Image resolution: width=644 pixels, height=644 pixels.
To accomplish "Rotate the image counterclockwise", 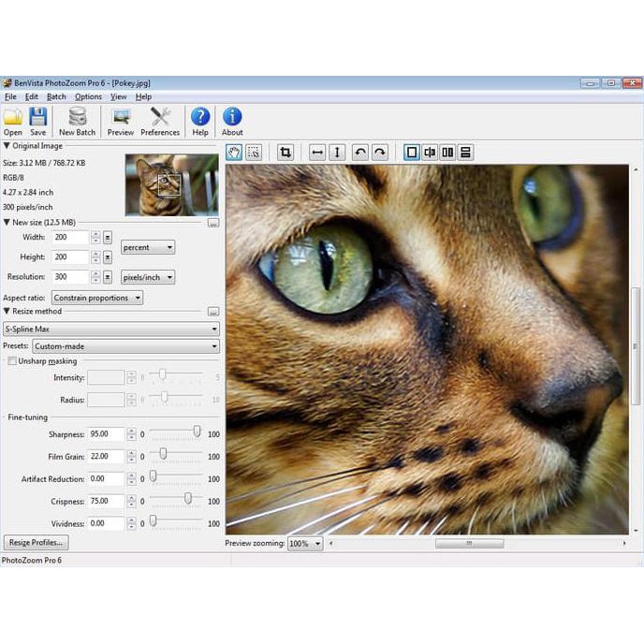I will point(360,153).
